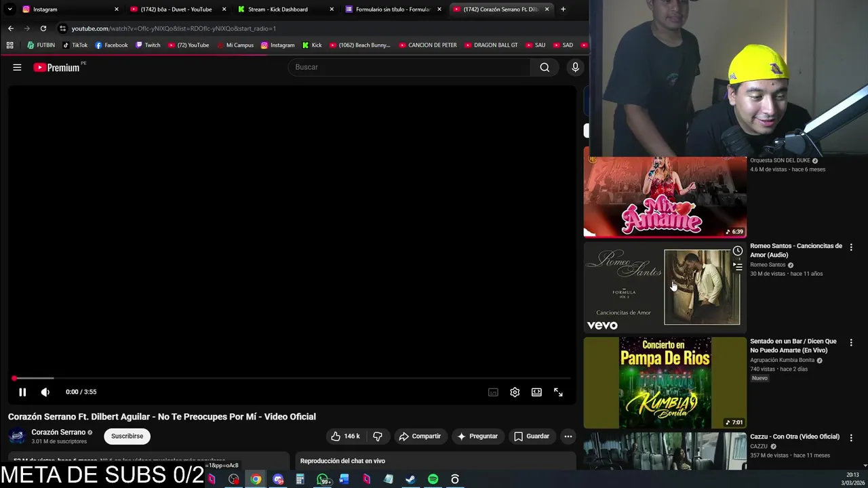Screen dimensions: 868x488
Task: Start voice search with microphone icon
Action: click(x=575, y=67)
